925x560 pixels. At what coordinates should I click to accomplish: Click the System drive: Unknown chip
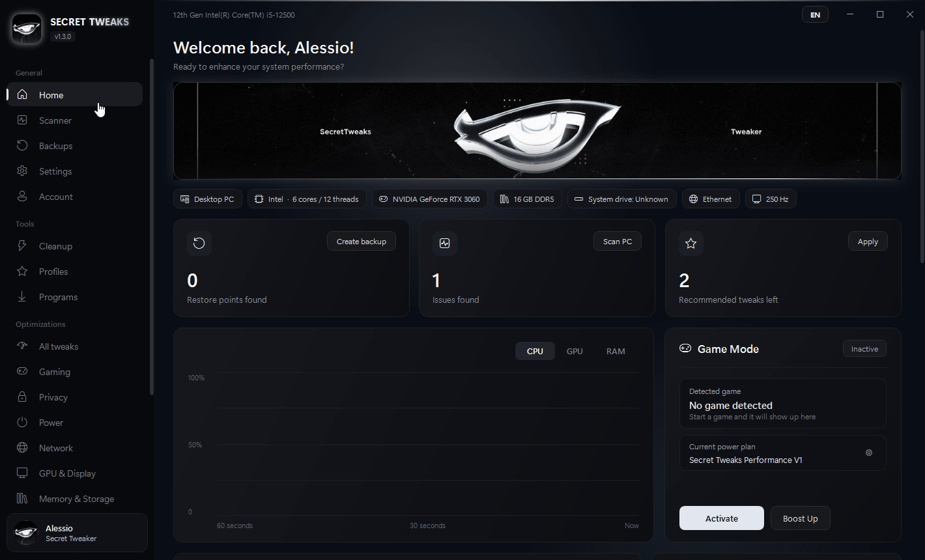point(622,199)
